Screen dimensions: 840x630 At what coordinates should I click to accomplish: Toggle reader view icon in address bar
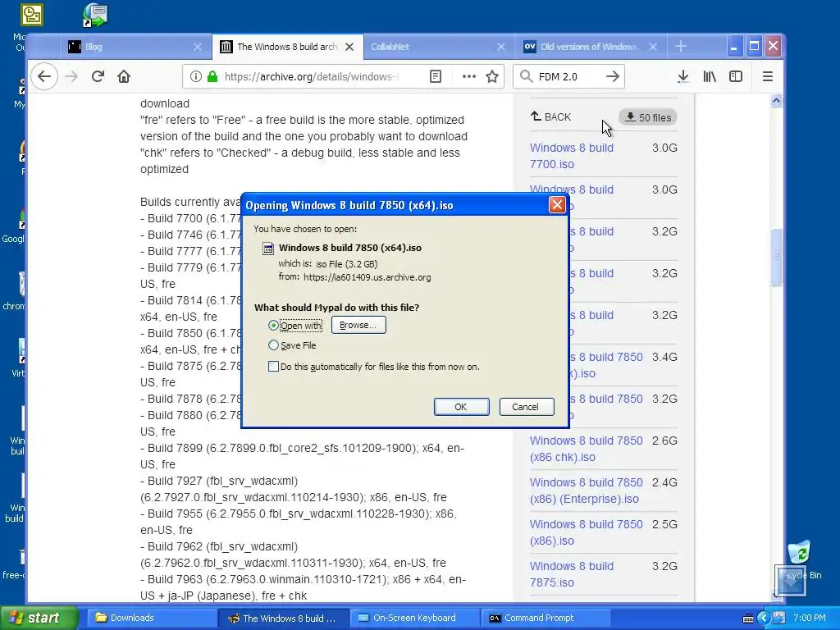click(x=436, y=76)
